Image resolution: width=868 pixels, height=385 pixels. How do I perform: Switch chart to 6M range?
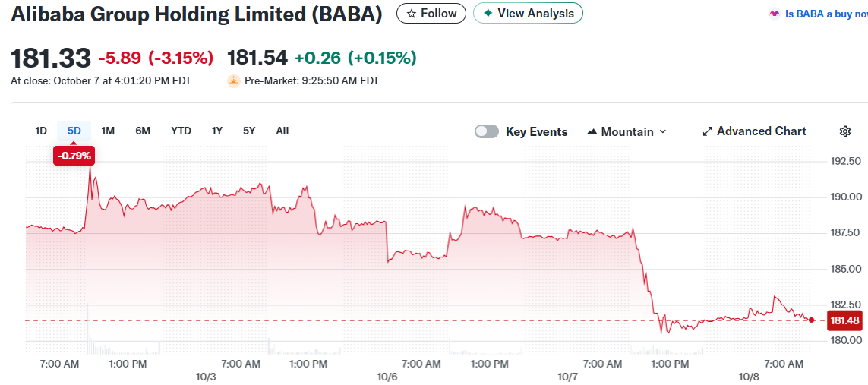(x=143, y=131)
